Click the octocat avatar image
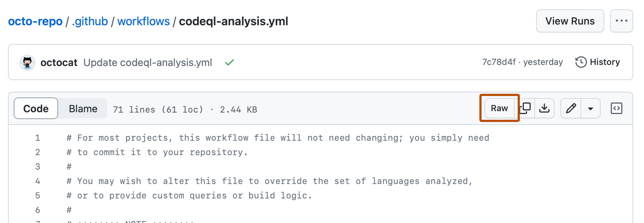This screenshot has height=223, width=644. click(x=27, y=62)
